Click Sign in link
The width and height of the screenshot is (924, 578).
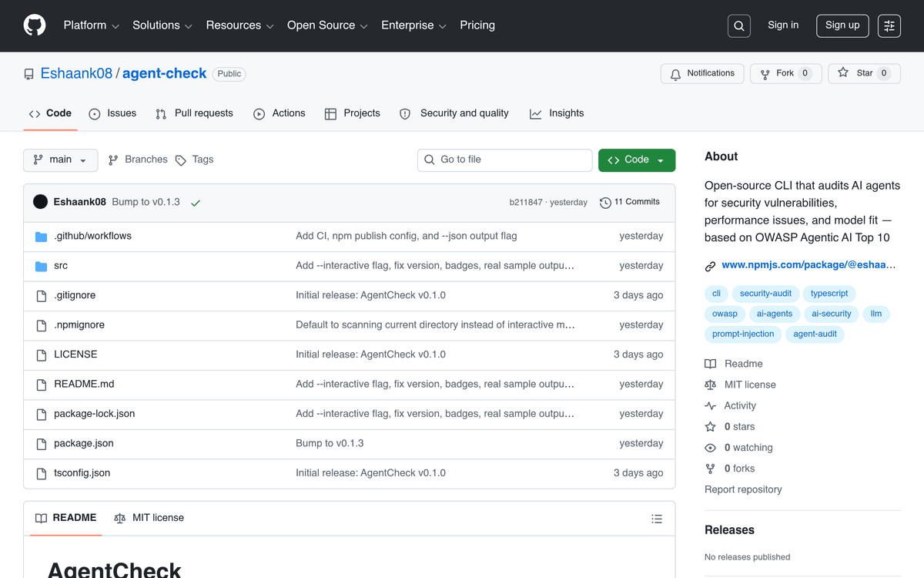(x=783, y=25)
